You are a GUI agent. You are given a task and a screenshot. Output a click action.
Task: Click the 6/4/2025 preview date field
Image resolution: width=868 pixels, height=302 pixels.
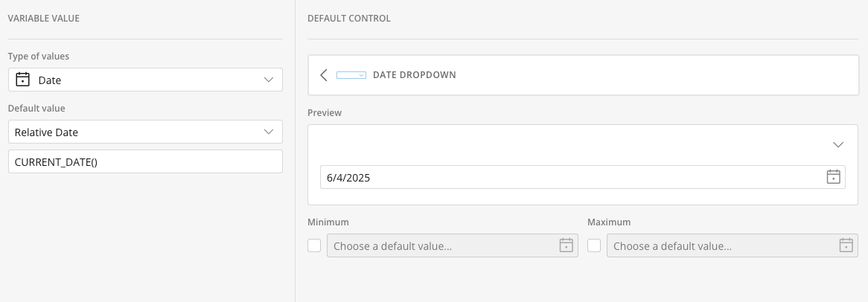pos(582,177)
